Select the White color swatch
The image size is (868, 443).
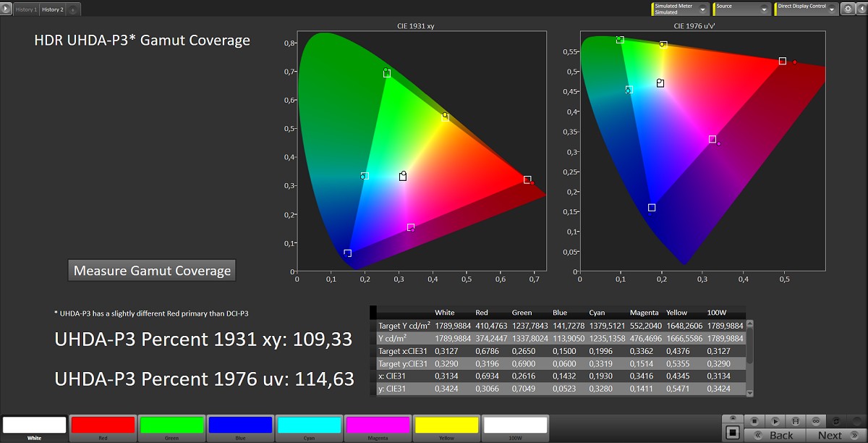(34, 428)
